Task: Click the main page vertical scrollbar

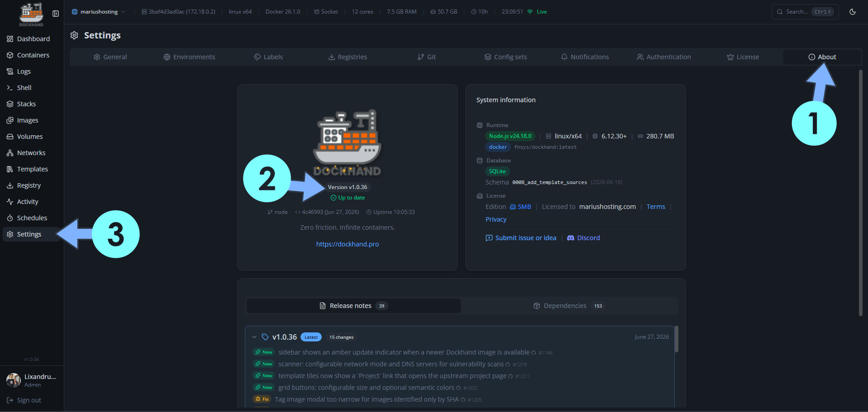Action: (861, 193)
